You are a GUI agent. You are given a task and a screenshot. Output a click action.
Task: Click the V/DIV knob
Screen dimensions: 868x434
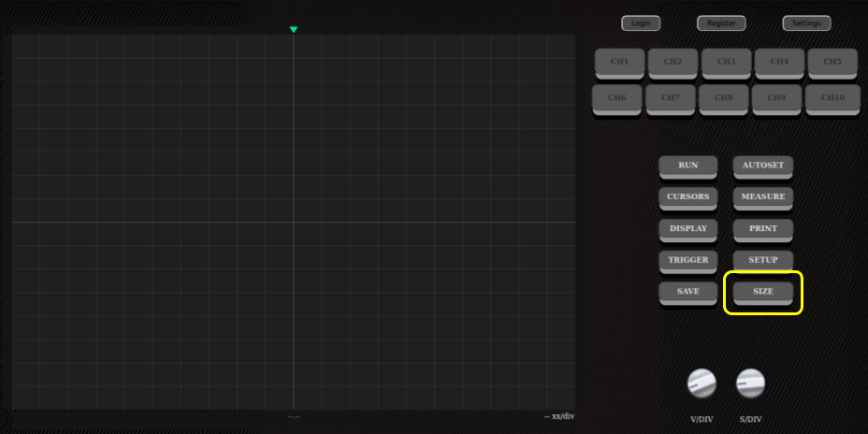click(x=702, y=383)
